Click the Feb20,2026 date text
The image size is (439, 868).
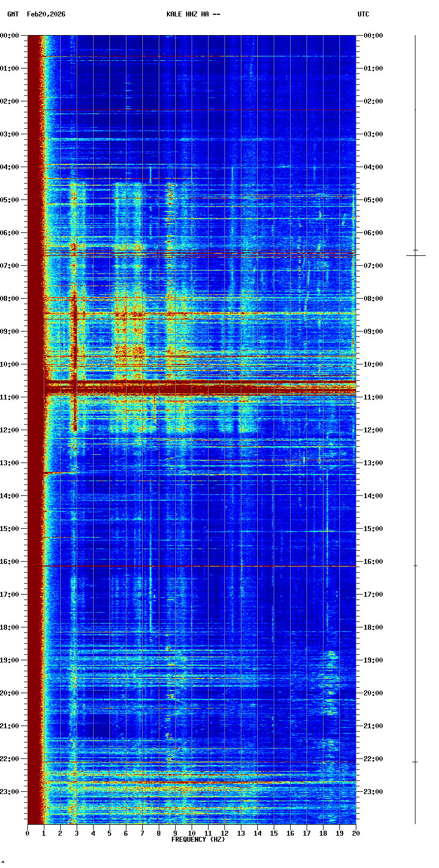pos(46,14)
